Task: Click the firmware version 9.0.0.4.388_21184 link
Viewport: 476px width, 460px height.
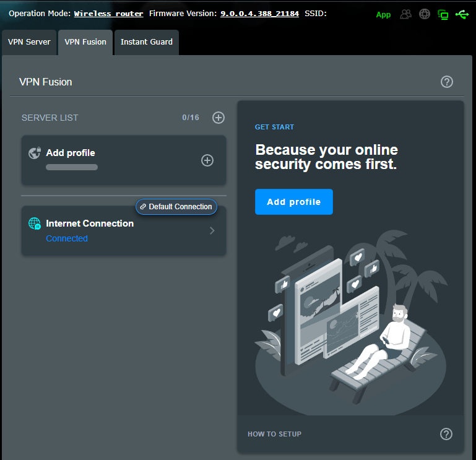Action: coord(260,14)
